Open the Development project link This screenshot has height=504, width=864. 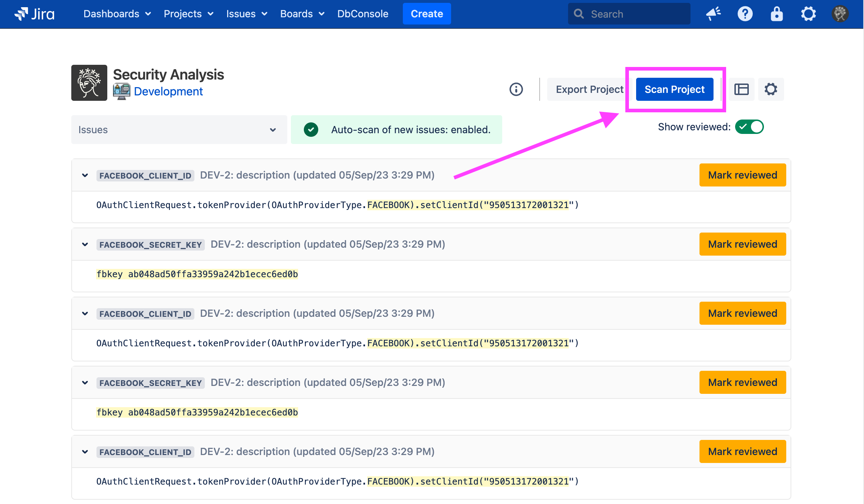coord(168,91)
